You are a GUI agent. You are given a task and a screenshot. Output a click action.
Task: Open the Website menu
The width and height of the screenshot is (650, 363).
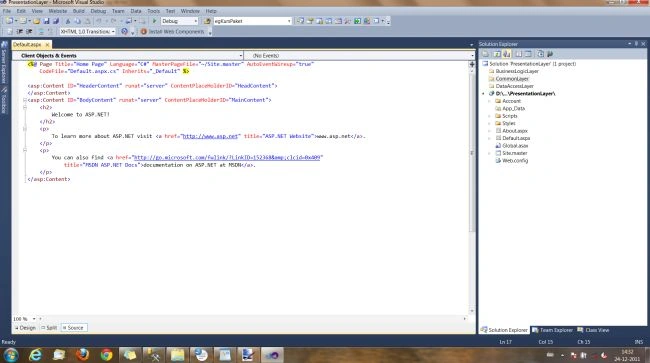[58, 11]
